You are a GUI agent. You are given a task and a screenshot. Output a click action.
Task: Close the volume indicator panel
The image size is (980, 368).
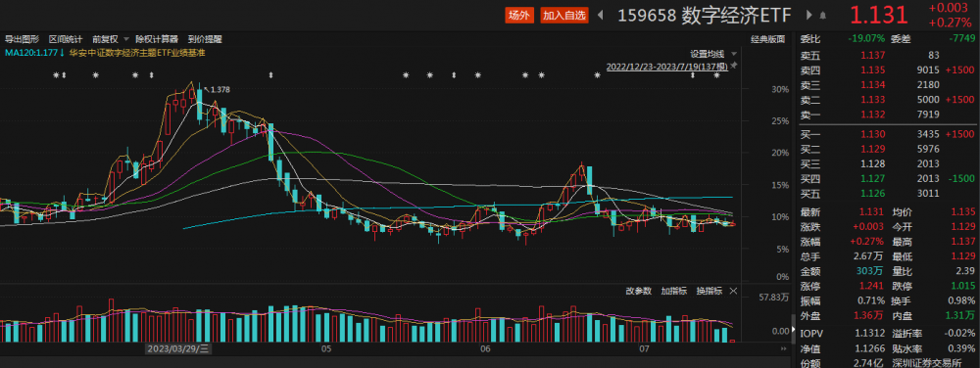pyautogui.click(x=733, y=291)
